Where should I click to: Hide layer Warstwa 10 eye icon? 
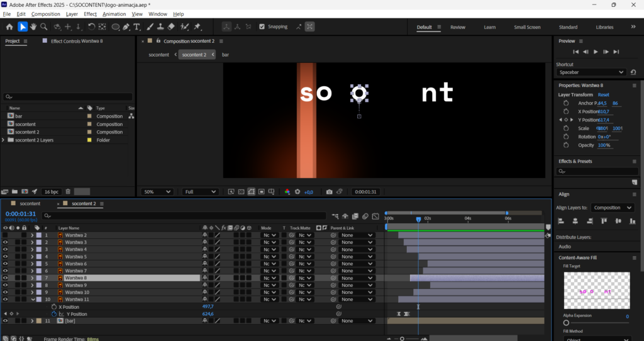(x=5, y=292)
